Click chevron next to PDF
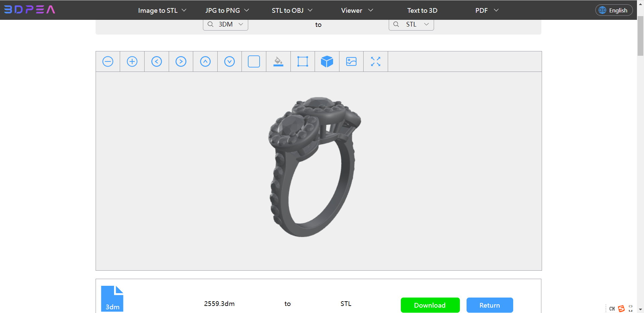The image size is (644, 313). pyautogui.click(x=496, y=10)
